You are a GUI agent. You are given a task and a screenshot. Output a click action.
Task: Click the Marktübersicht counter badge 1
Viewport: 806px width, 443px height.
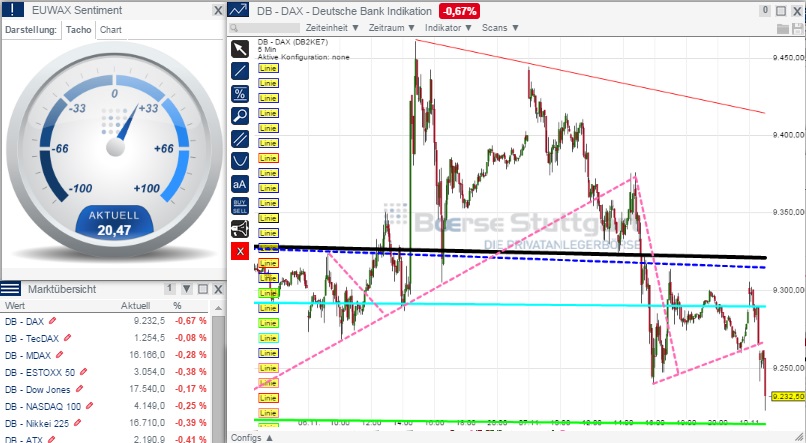[x=170, y=289]
